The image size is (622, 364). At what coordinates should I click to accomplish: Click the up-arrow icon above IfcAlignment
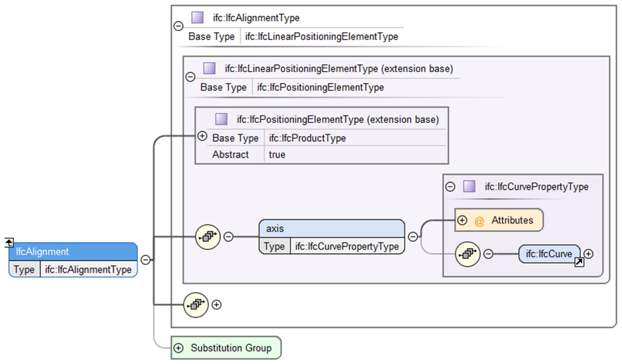(9, 242)
